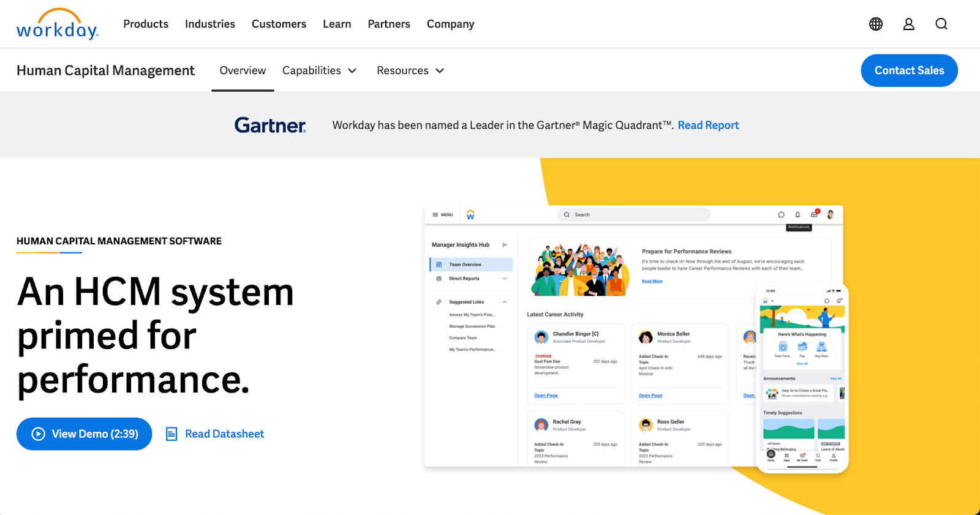Click 'Manage Succession Plan' in preview sidebar
980x515 pixels.
click(472, 326)
